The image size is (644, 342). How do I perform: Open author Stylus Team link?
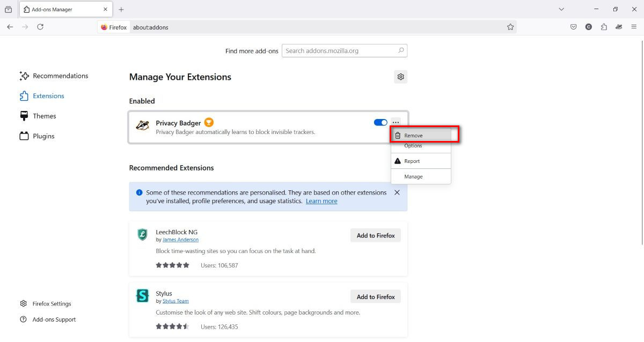[175, 301]
